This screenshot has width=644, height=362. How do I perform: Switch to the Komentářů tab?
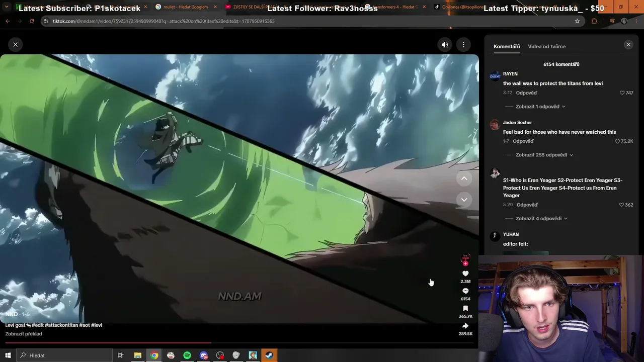pos(507,46)
